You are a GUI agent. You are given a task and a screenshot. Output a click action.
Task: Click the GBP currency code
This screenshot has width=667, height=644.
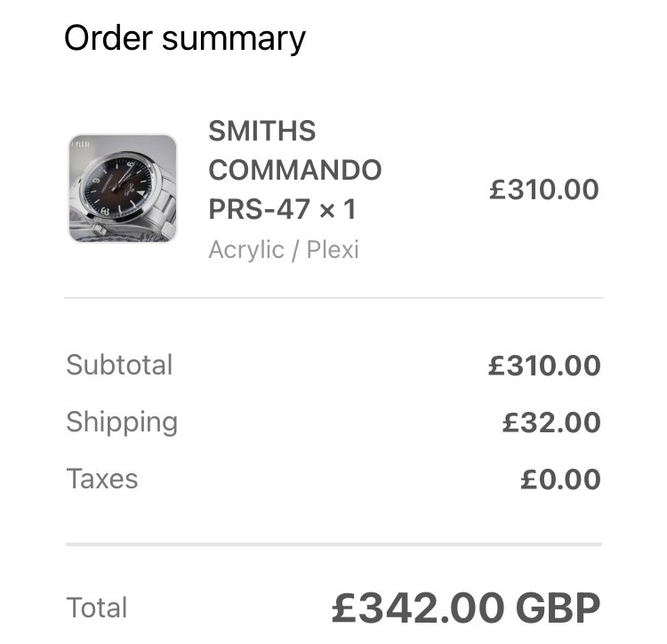(559, 608)
